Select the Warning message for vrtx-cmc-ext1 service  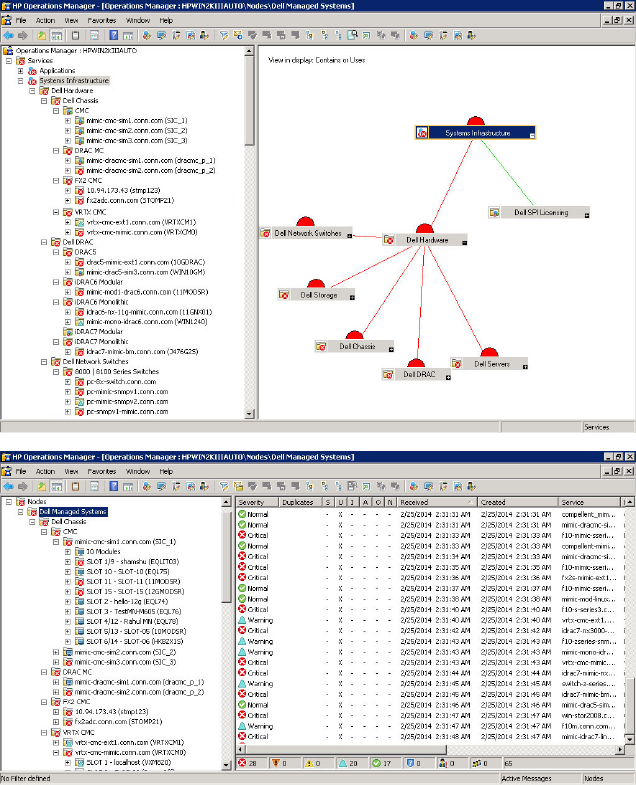pyautogui.click(x=430, y=620)
